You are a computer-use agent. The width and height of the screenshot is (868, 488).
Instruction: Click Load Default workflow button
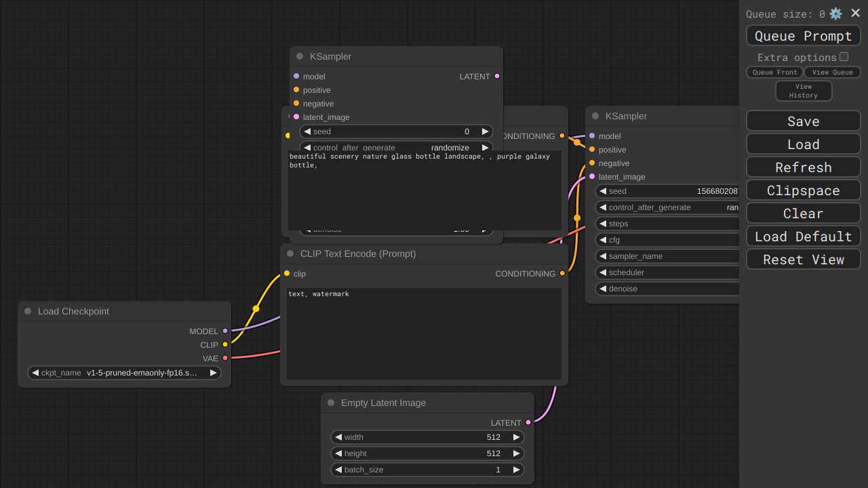tap(803, 237)
